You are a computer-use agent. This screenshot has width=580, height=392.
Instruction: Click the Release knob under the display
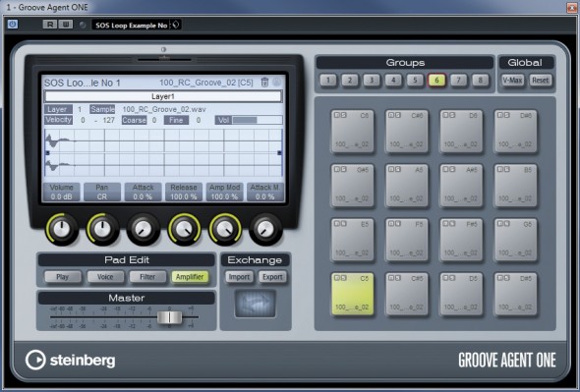tap(184, 229)
